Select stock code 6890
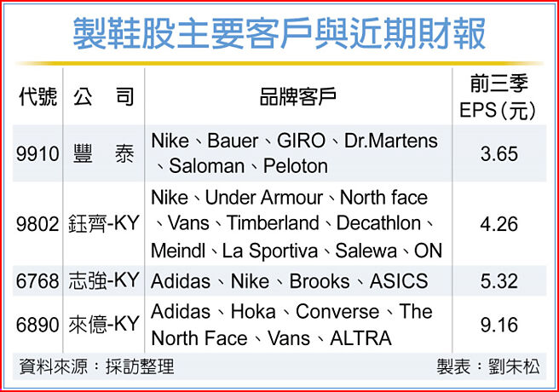559x392 pixels. click(x=37, y=325)
